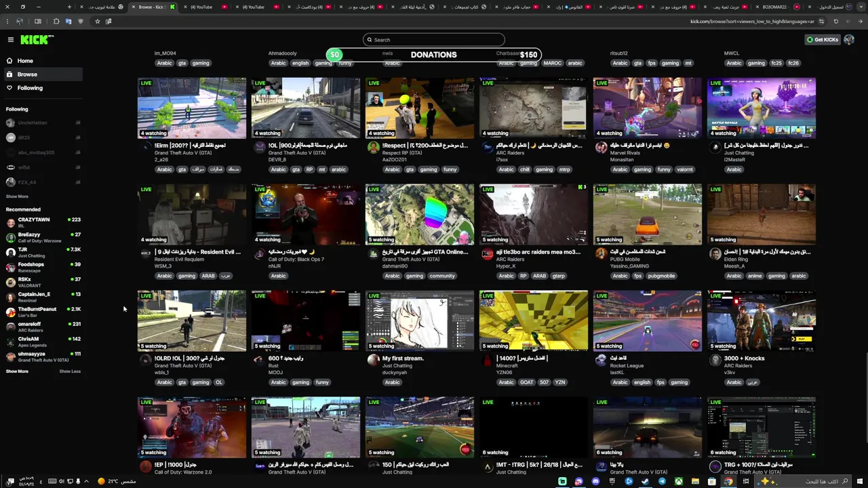Open recommended channel CRAZYTAWN

tap(43, 222)
